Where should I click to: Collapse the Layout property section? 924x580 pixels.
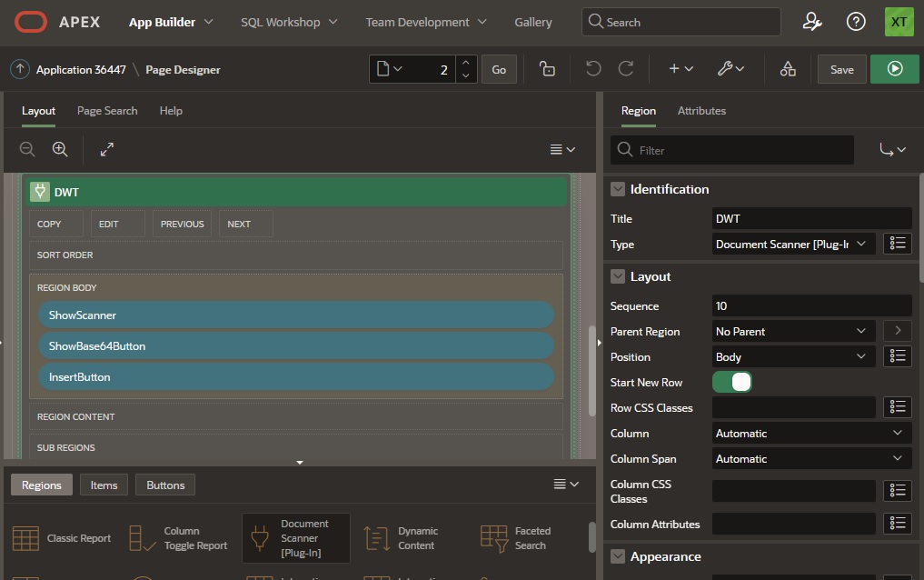coord(618,276)
